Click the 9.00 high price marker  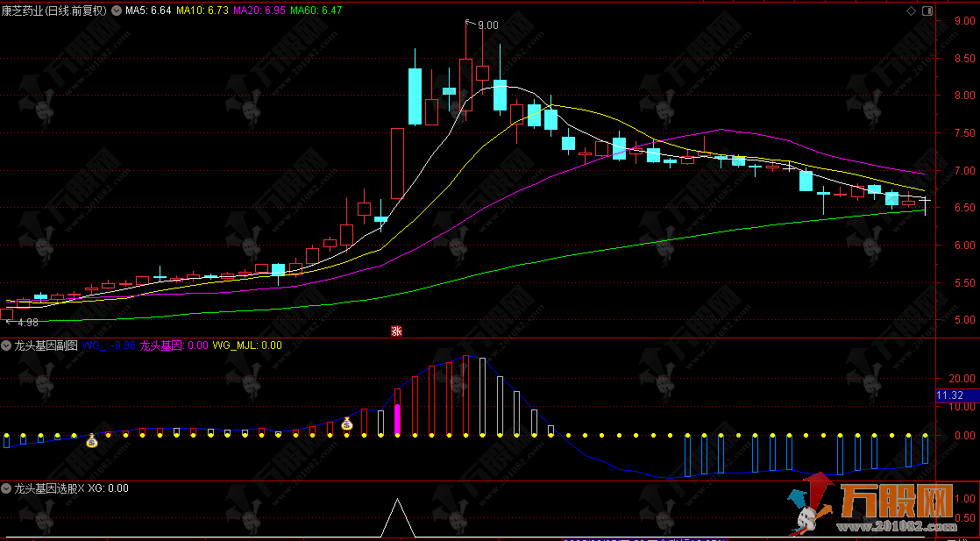486,25
